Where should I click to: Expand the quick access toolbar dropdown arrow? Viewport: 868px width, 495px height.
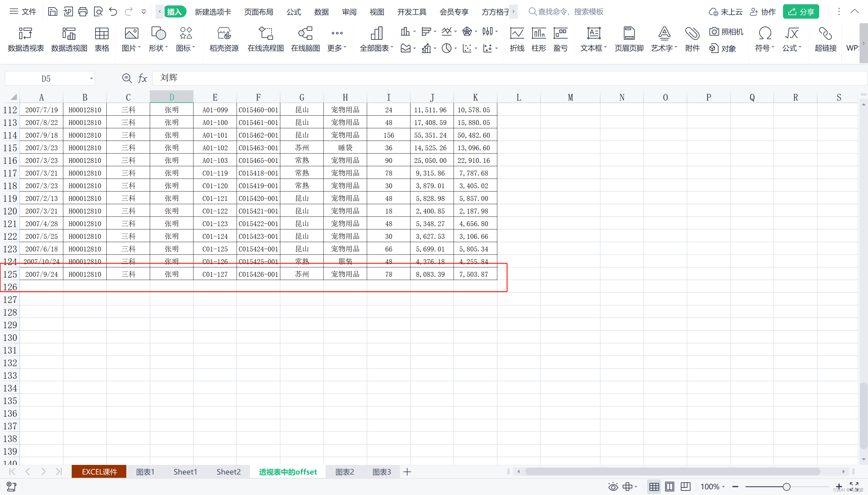click(x=143, y=12)
